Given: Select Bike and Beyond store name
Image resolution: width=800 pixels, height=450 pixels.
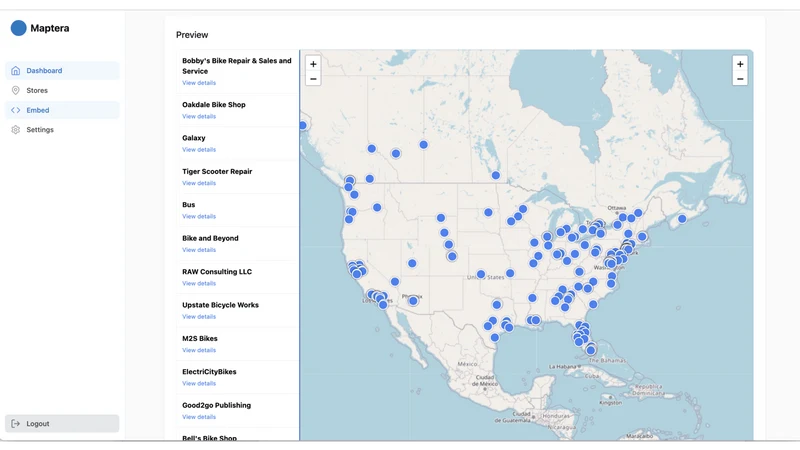Looking at the screenshot, I should pyautogui.click(x=210, y=238).
